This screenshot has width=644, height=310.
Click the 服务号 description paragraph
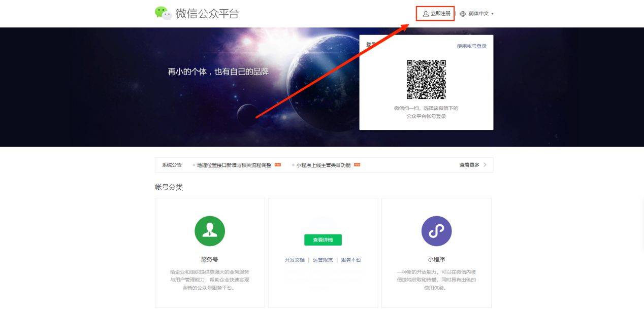(x=210, y=280)
